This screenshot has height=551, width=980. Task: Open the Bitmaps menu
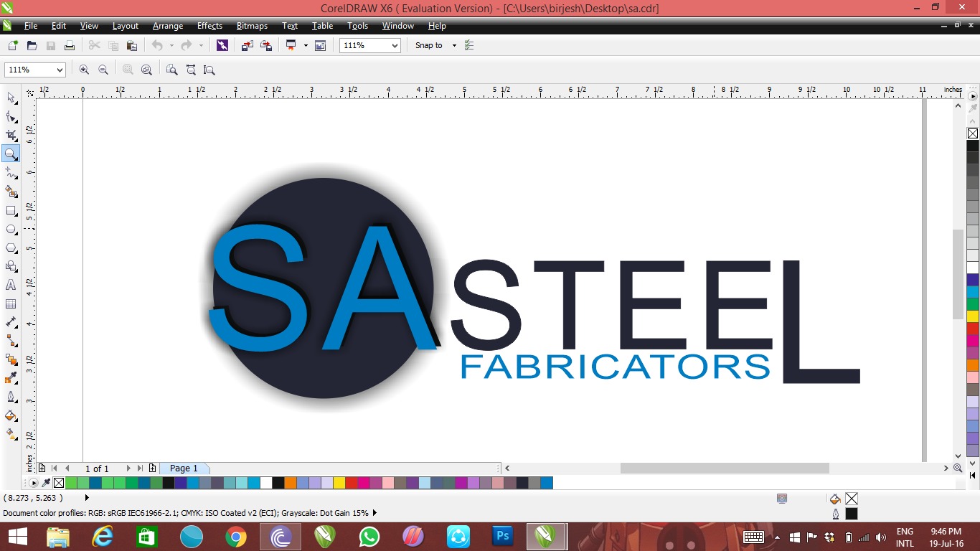(x=252, y=26)
